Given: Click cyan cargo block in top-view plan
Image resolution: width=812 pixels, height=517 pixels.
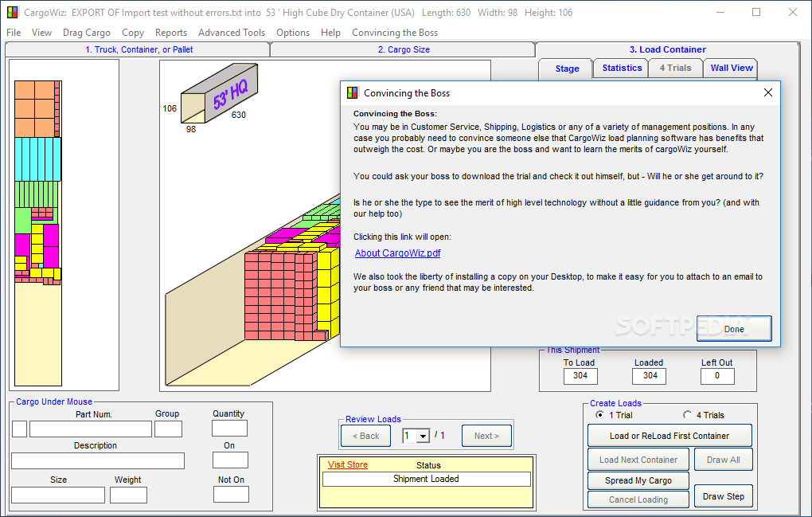Looking at the screenshot, I should click(x=37, y=159).
